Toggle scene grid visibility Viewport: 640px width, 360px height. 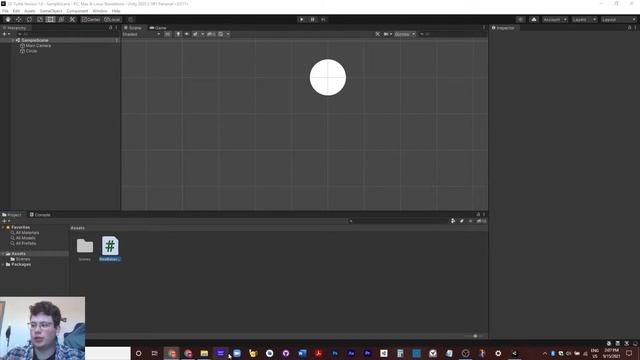click(221, 34)
